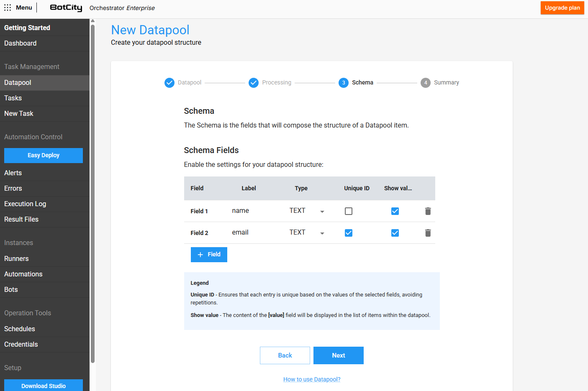Viewport: 588px width, 391px height.
Task: Open Type dropdown for Field 1
Action: point(322,211)
